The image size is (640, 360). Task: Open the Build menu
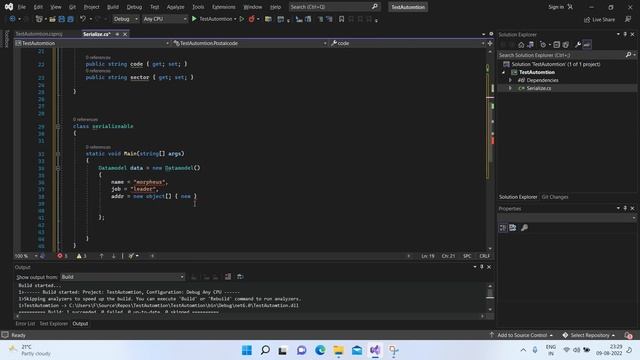pos(113,7)
